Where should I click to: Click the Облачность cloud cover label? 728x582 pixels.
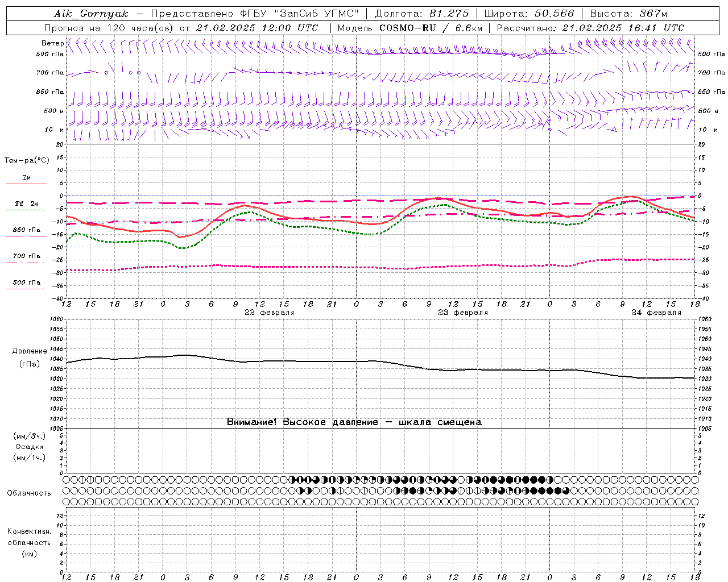click(29, 493)
